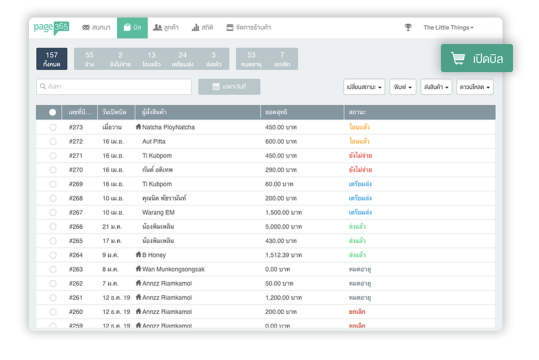Expand the change status dropdown
The image size is (539, 360).
pos(364,87)
